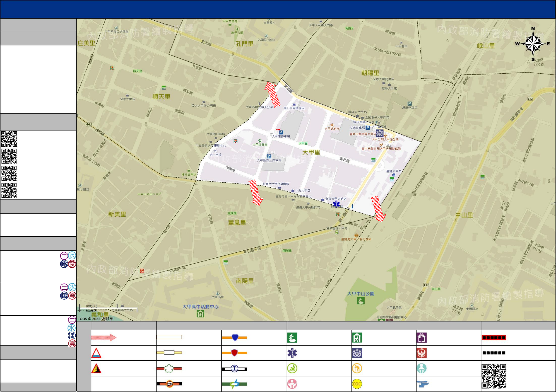Image resolution: width=556 pixels, height=392 pixels.
Task: Click the first QR code in the left panel
Action: click(9, 139)
